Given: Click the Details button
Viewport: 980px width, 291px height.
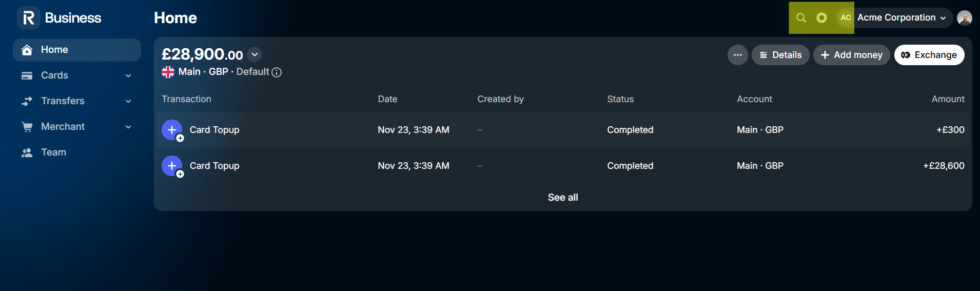Looking at the screenshot, I should click(x=780, y=55).
